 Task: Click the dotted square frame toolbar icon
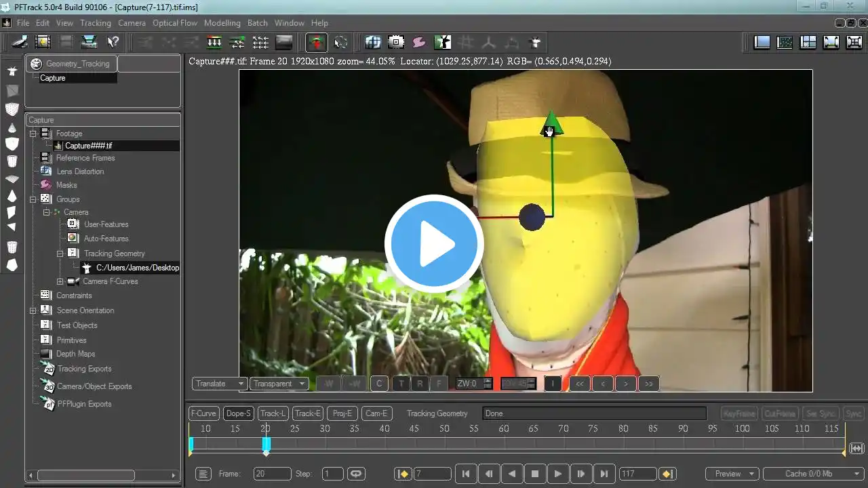[x=396, y=42]
